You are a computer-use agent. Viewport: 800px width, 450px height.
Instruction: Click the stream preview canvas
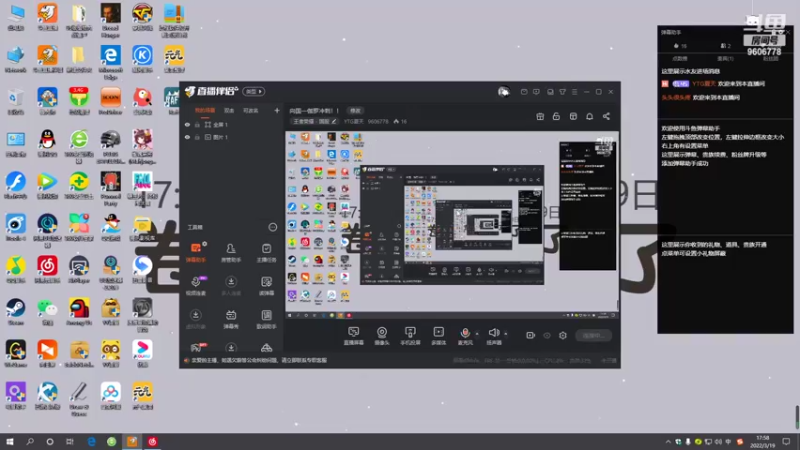coord(452,225)
